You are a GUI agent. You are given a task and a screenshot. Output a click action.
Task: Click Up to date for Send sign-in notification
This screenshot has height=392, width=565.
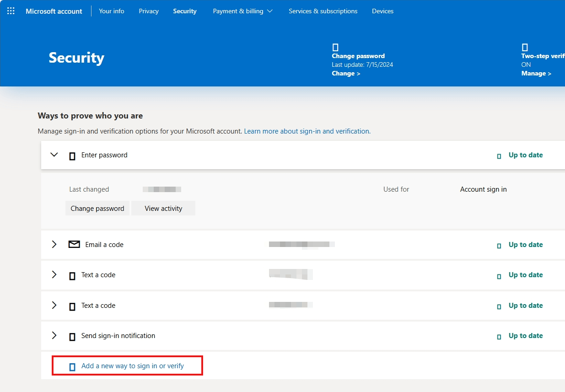pos(526,336)
